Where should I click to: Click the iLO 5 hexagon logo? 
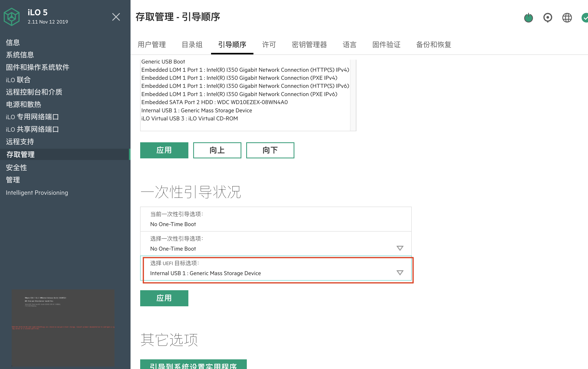click(11, 17)
